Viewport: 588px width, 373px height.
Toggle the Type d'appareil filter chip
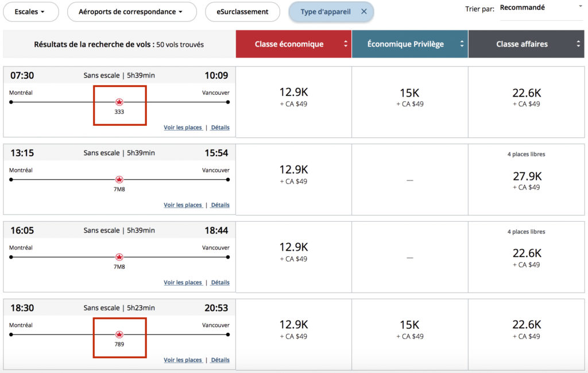click(325, 11)
